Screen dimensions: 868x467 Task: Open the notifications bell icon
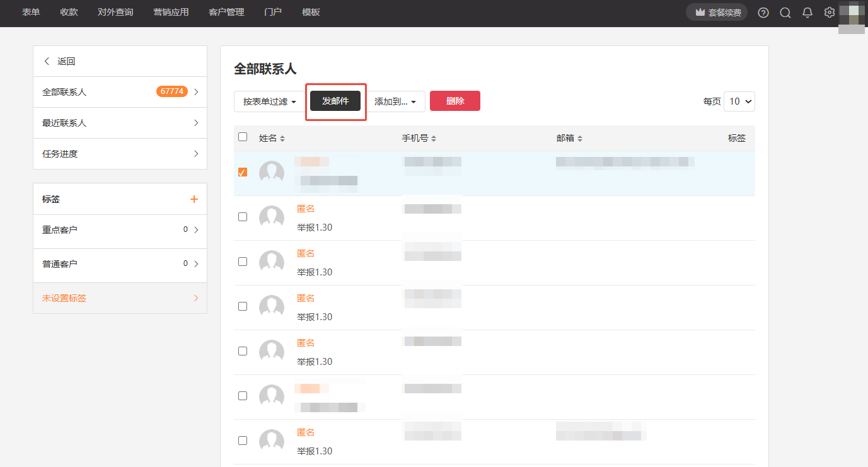tap(807, 13)
